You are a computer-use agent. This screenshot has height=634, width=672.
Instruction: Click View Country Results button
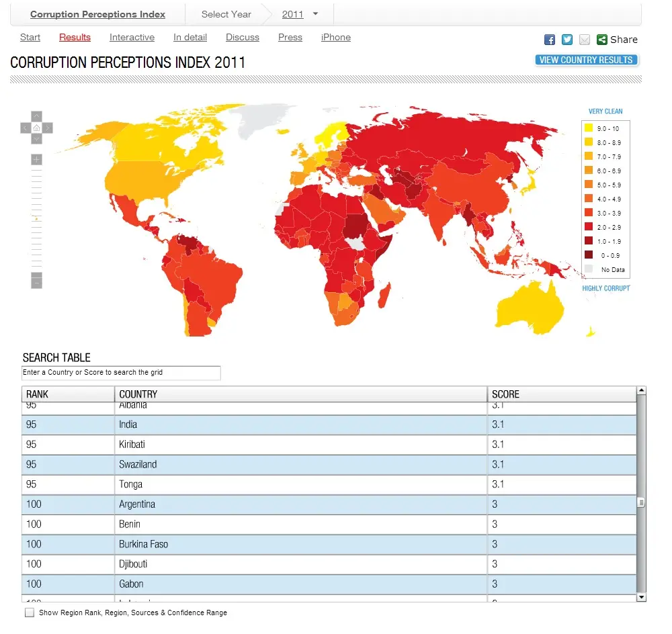click(586, 60)
